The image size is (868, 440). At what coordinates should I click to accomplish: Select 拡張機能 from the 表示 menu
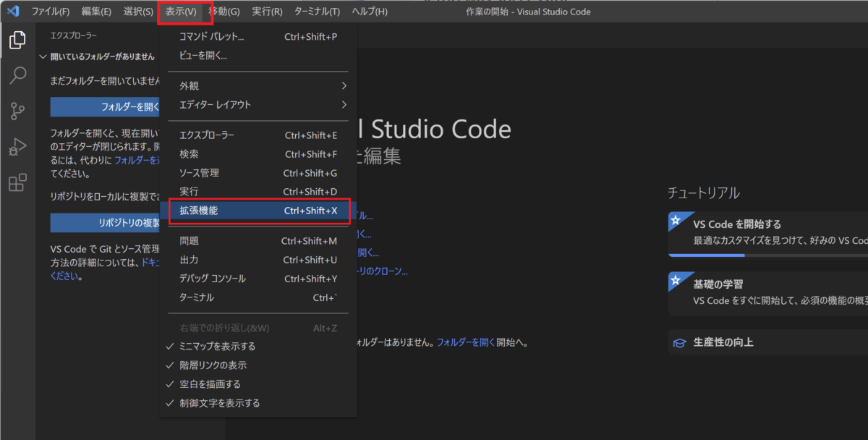tap(217, 211)
